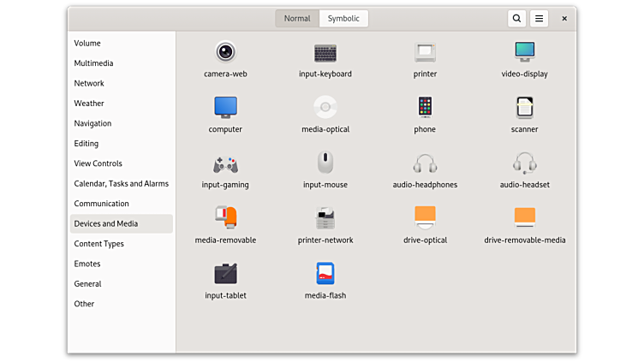Pick the drive-removable-media icon
The height and width of the screenshot is (362, 644).
[524, 219]
